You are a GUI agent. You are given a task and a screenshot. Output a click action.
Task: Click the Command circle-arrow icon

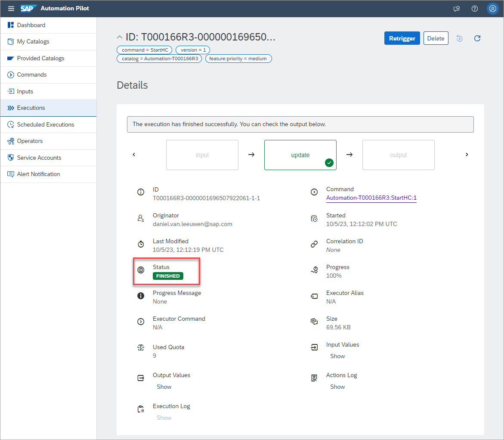point(314,192)
